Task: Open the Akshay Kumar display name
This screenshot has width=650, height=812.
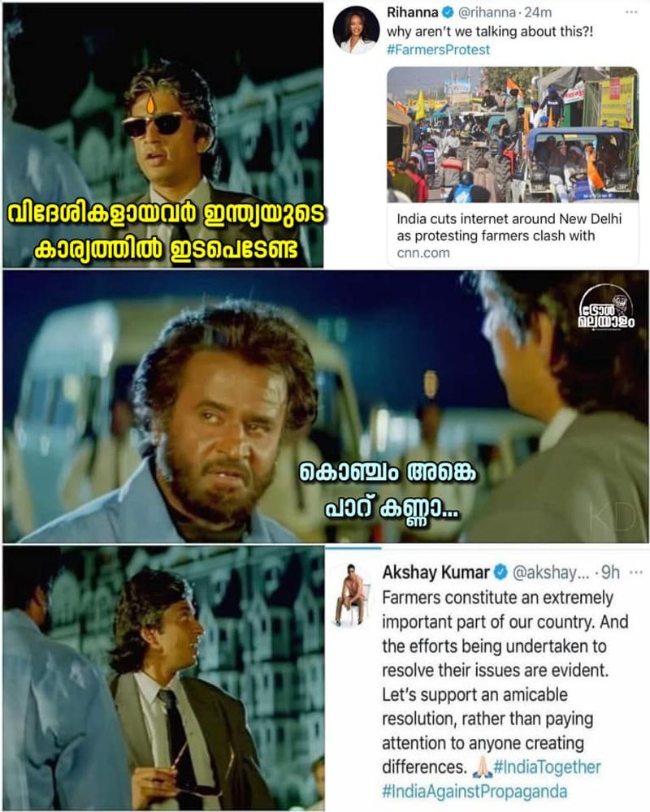Action: point(436,572)
